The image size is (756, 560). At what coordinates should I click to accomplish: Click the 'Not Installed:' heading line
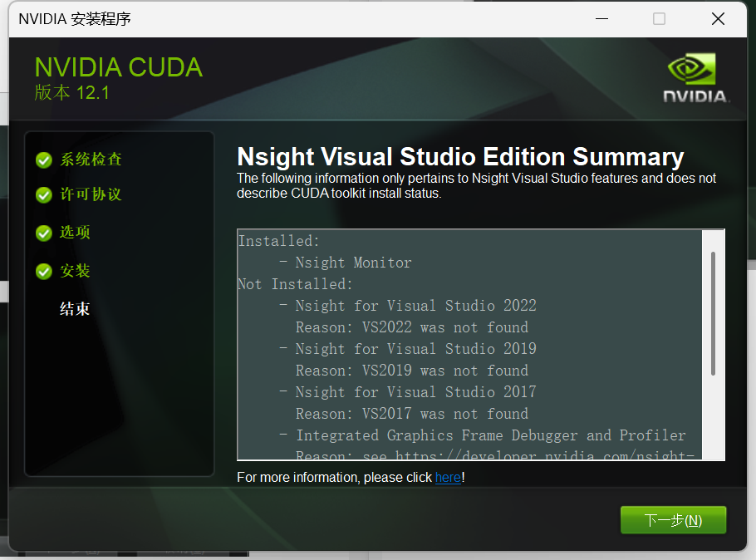coord(295,284)
